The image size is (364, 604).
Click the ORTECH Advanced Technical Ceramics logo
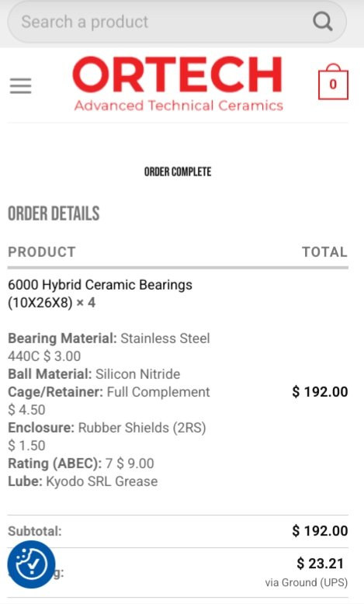[x=178, y=84]
